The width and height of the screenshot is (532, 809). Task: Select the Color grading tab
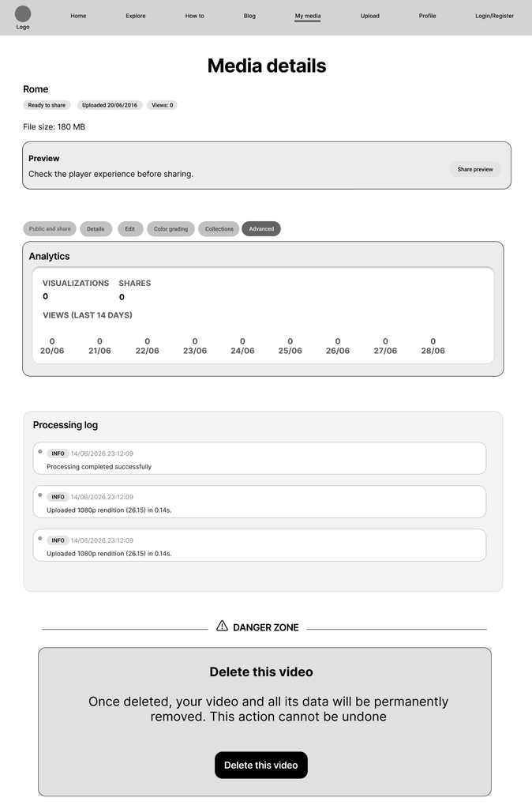170,228
